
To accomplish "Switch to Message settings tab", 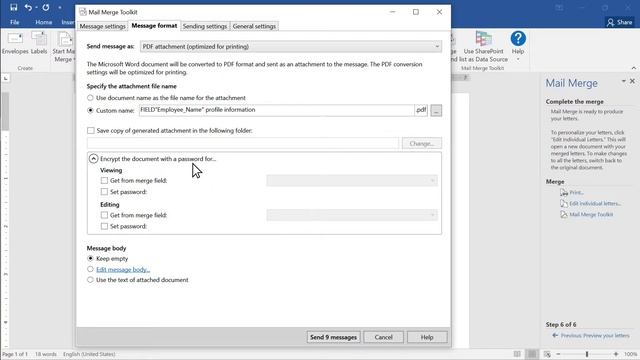I will click(x=102, y=26).
